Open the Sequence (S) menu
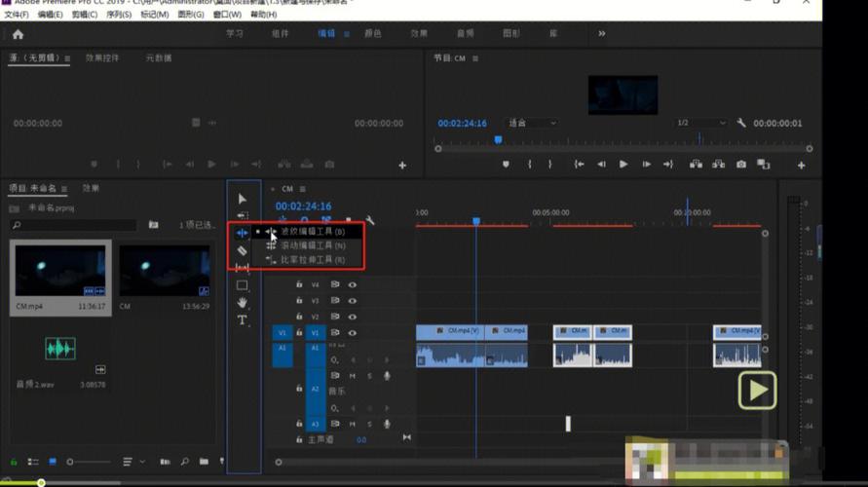This screenshot has width=868, height=487. (x=119, y=15)
